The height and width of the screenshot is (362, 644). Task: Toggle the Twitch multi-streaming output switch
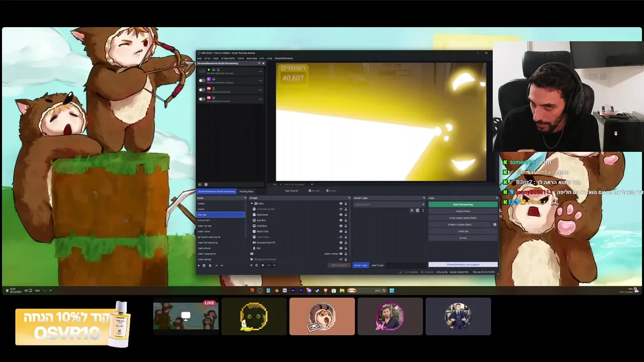click(202, 80)
